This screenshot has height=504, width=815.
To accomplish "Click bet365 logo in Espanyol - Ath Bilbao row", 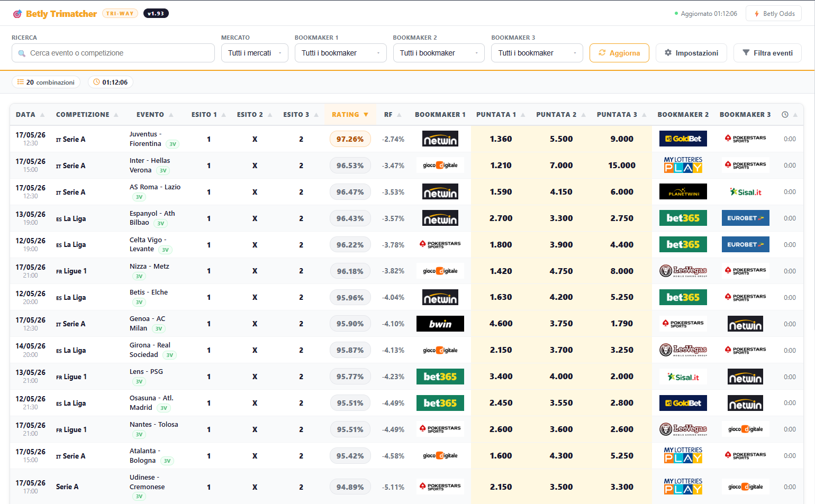I will [x=683, y=218].
